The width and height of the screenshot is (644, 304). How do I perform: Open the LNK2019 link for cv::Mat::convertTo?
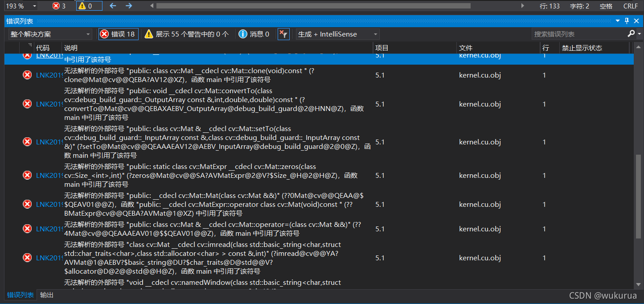pyautogui.click(x=49, y=104)
